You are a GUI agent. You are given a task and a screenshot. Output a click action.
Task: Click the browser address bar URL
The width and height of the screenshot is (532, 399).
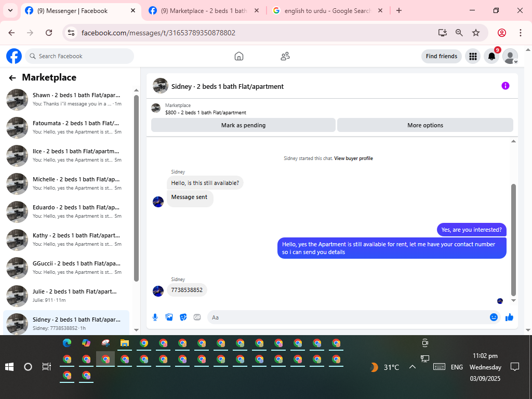click(158, 33)
